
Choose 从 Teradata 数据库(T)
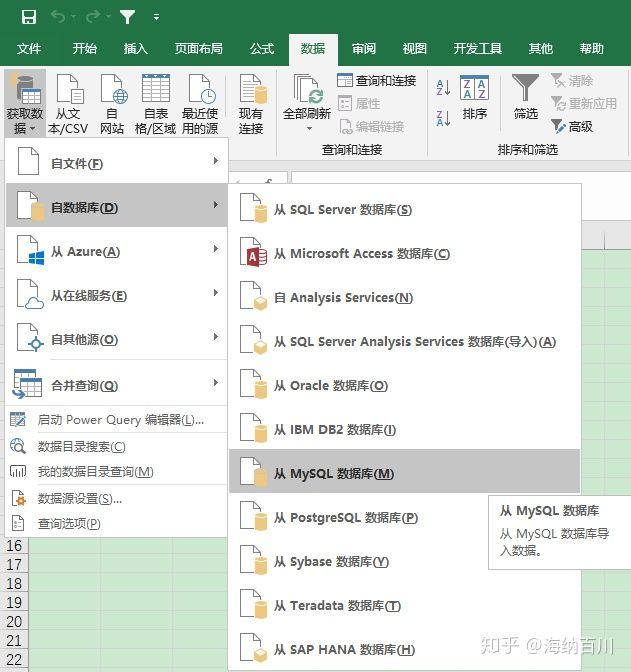tap(404, 605)
